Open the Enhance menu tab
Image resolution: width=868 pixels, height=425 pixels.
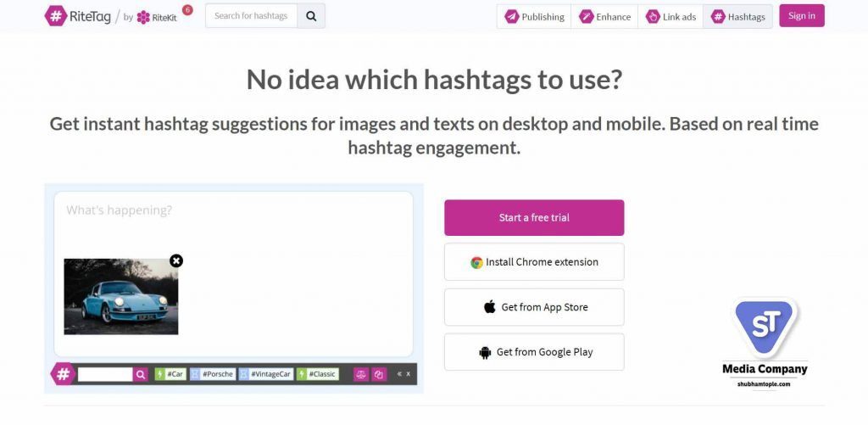[x=604, y=17]
